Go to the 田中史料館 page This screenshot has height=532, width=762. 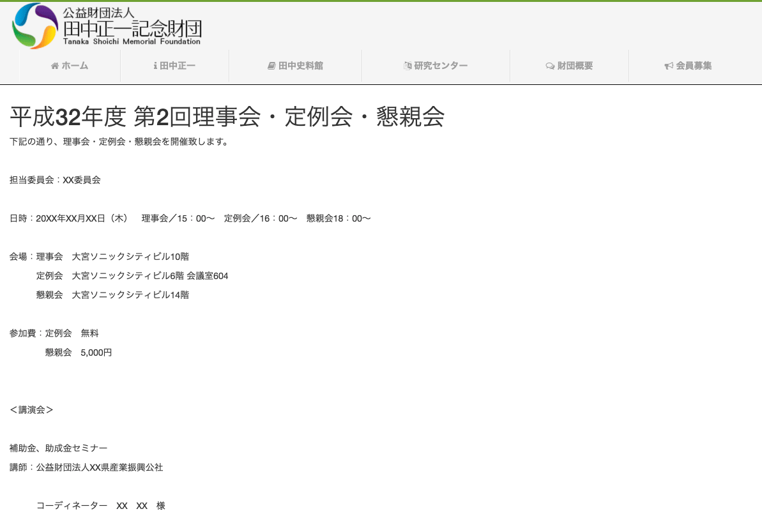pos(296,66)
